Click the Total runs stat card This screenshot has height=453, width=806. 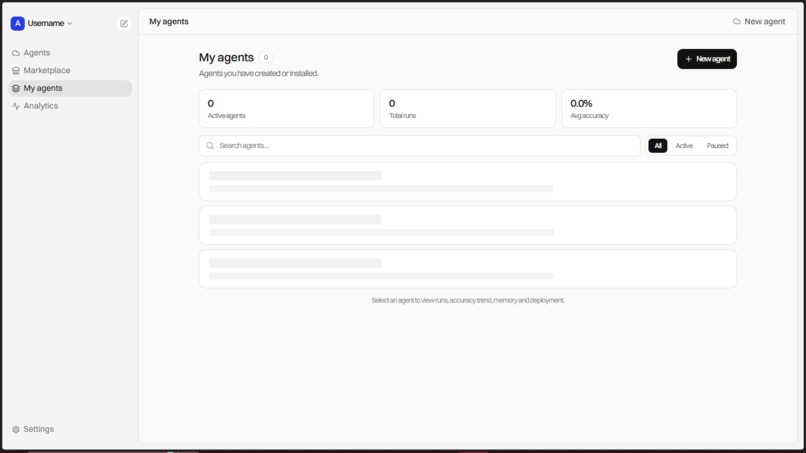468,108
